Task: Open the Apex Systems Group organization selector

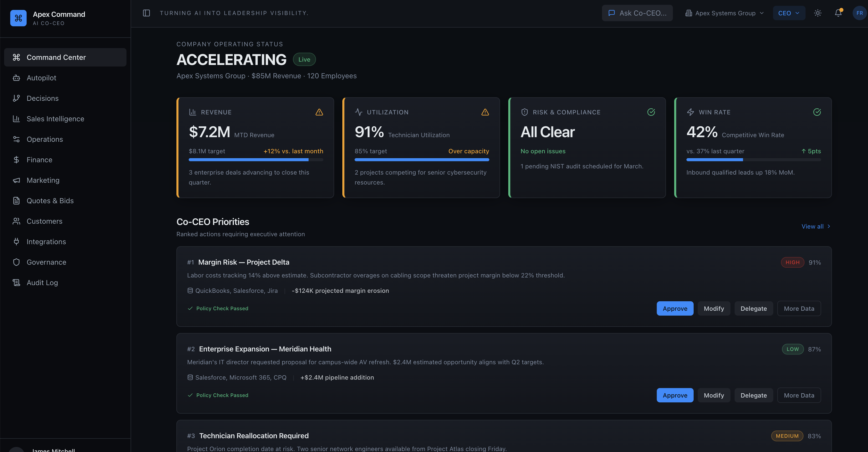Action: pyautogui.click(x=724, y=13)
